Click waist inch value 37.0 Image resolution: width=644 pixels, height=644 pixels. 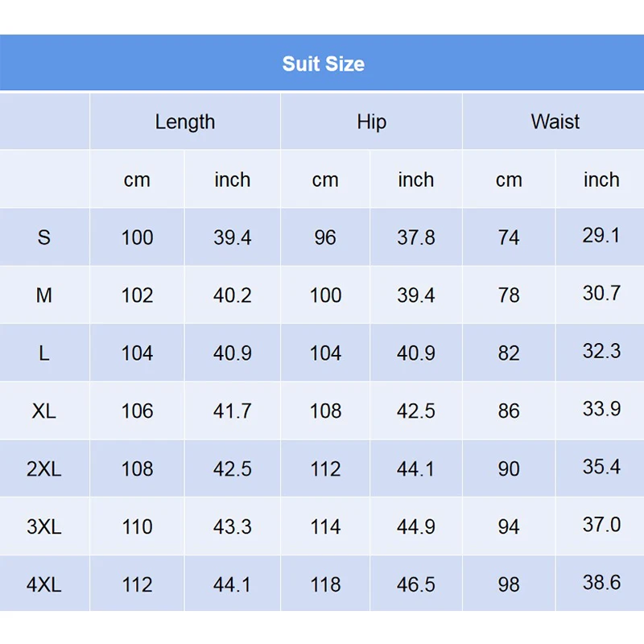pyautogui.click(x=601, y=525)
